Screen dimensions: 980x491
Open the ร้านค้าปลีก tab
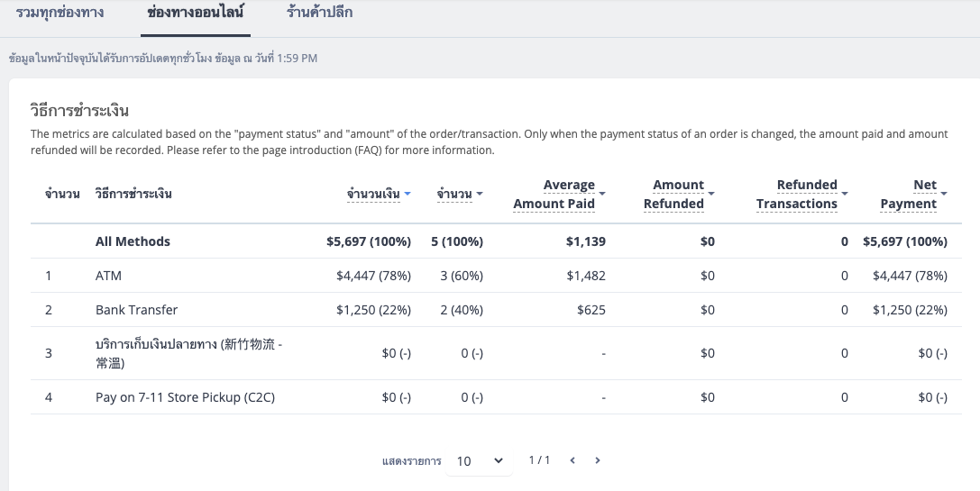319,13
